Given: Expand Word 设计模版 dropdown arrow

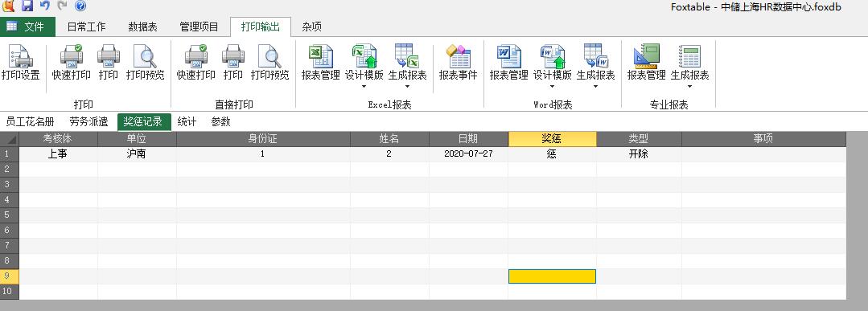Looking at the screenshot, I should 553,87.
